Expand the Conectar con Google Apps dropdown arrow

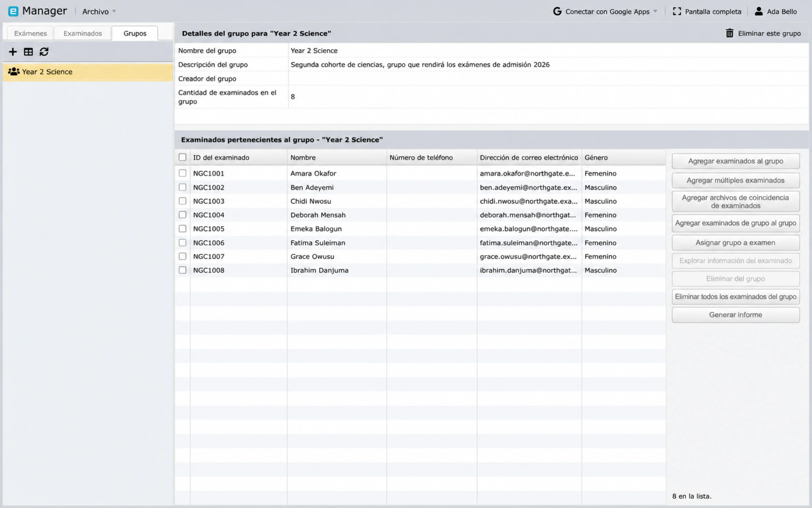pos(655,11)
